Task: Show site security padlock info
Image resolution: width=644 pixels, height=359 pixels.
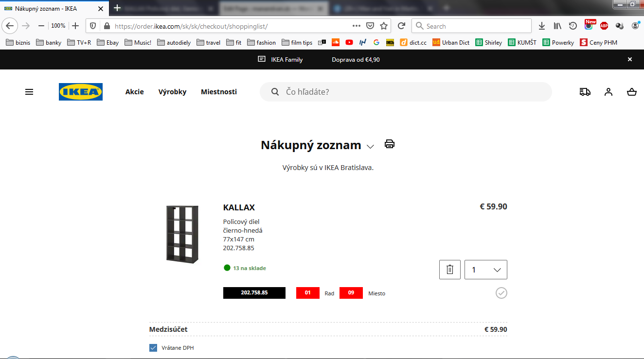Action: [x=107, y=26]
